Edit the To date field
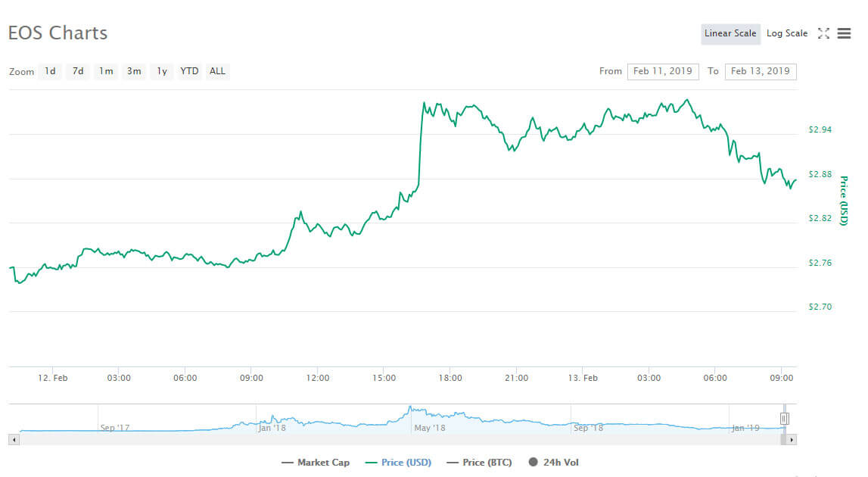This screenshot has height=477, width=868. [x=760, y=71]
